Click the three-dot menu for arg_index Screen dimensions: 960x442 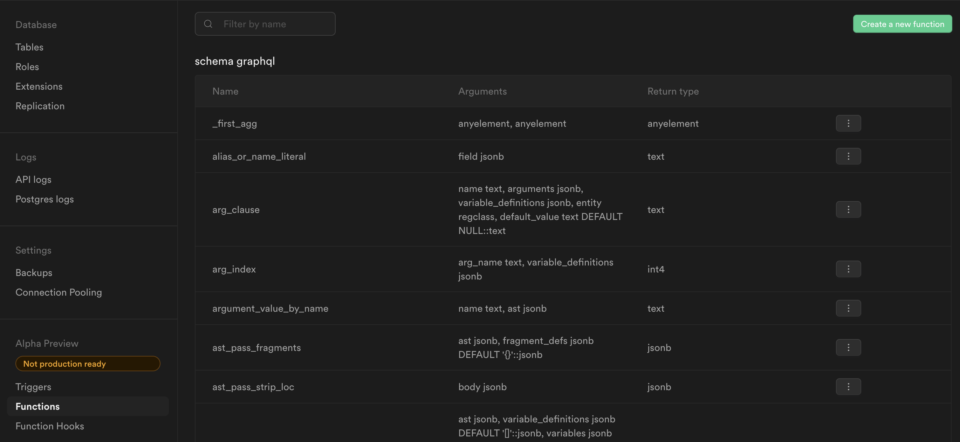coord(848,269)
